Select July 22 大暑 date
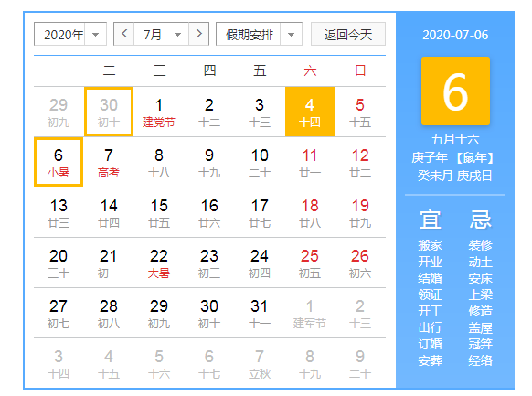 click(159, 262)
